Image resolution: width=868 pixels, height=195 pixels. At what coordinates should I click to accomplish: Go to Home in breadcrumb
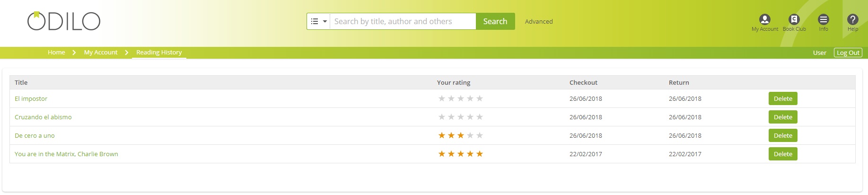[56, 53]
